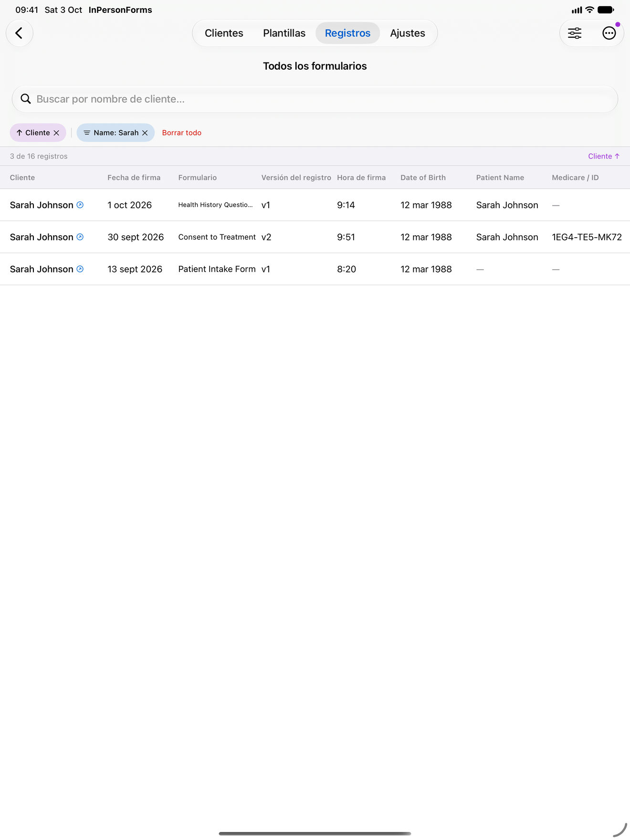Viewport: 630px width, 840px height.
Task: Click the Cliente sort chip label
Action: pyautogui.click(x=38, y=133)
